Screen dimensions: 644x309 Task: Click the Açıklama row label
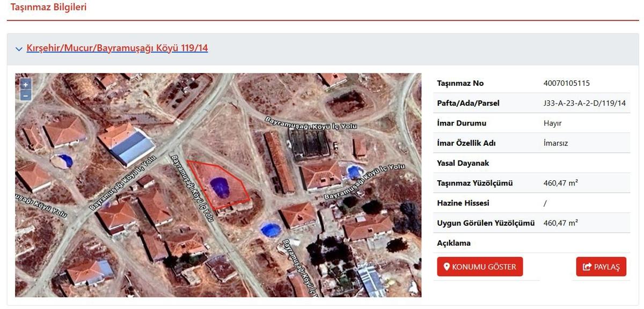pos(453,243)
